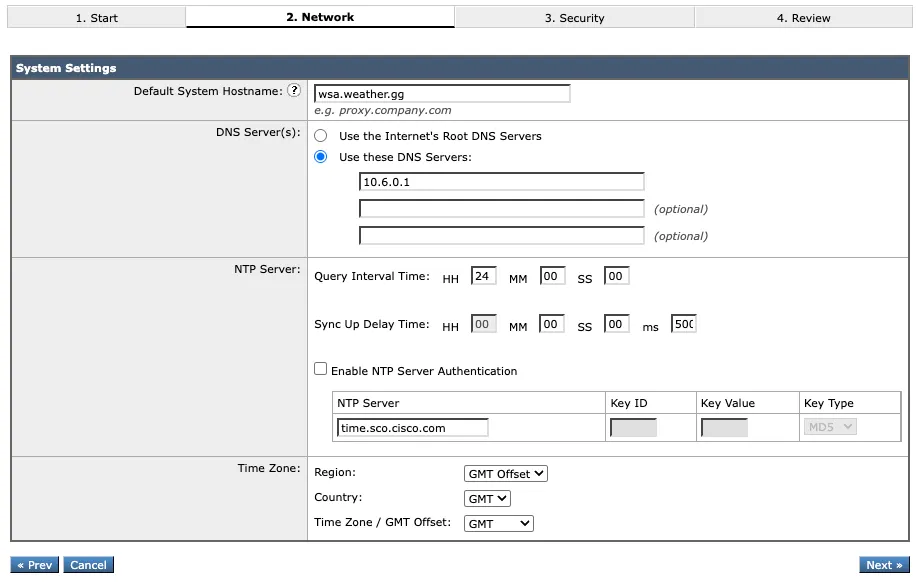Select "Use the Internet's Root DNS Servers"
The width and height of the screenshot is (916, 582).
320,136
